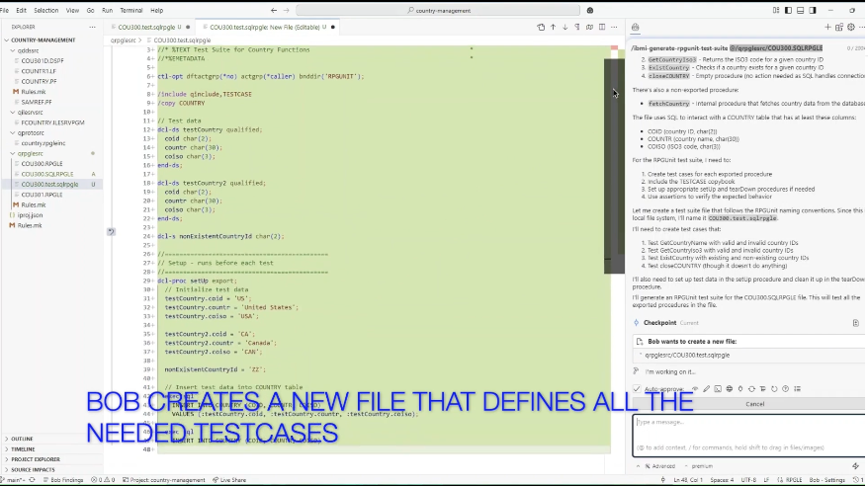Toggle auto-approve read (eye) icon
868x486 pixels.
tap(695, 389)
